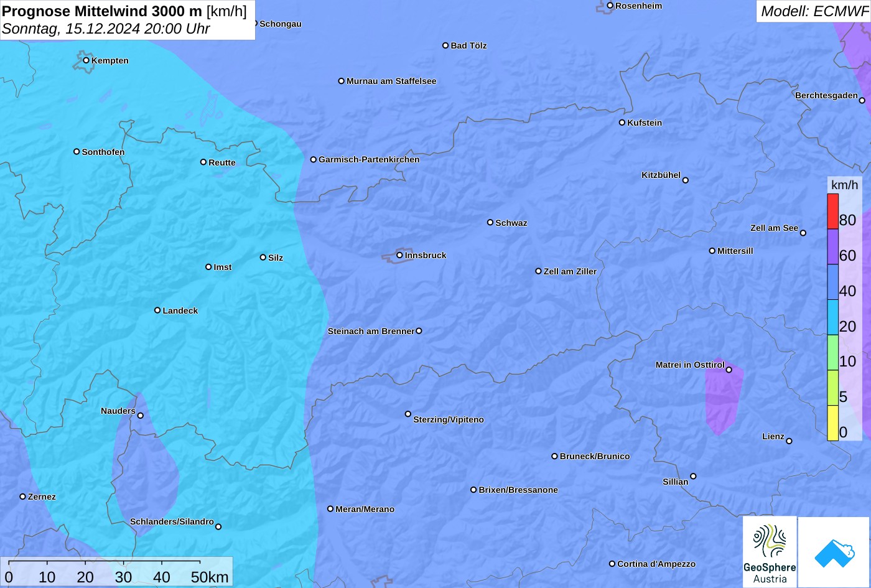Click the Steinach am Brenner marker dot

point(419,331)
